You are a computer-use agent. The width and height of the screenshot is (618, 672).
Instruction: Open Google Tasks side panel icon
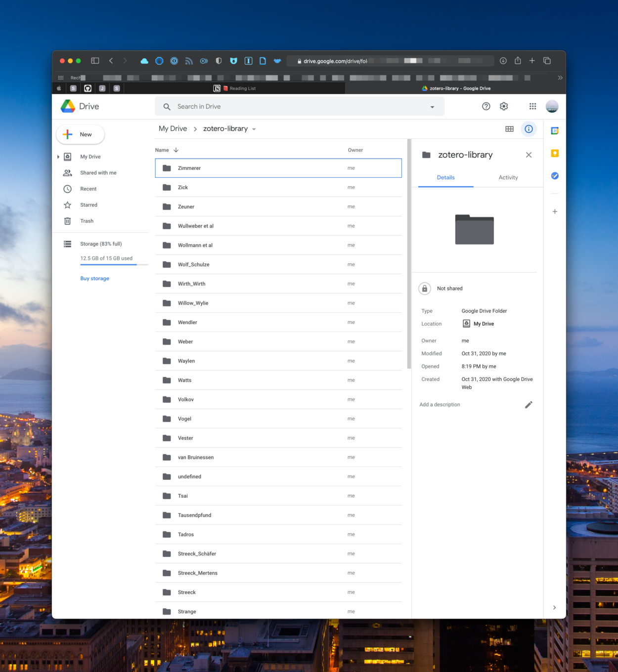(555, 176)
